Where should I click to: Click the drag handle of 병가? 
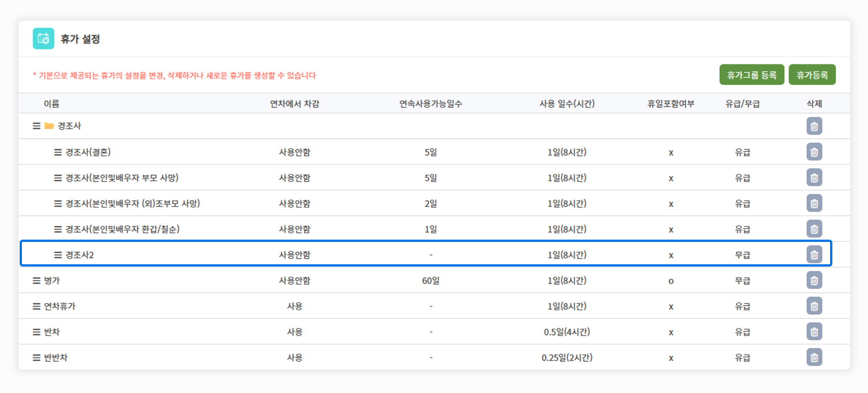(x=37, y=281)
